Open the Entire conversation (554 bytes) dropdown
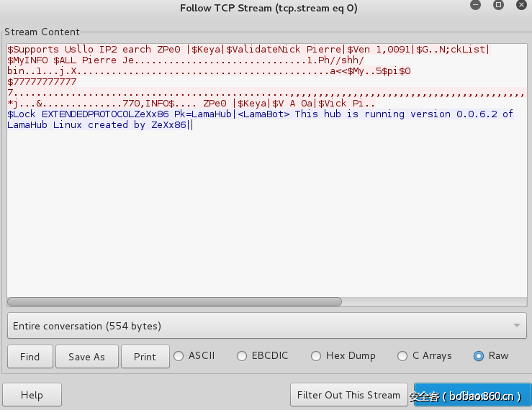The height and width of the screenshot is (410, 532). (x=266, y=326)
